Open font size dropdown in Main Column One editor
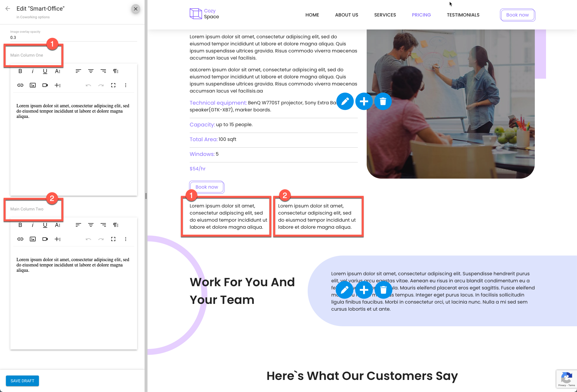Screen dimensions: 577x392 (x=58, y=71)
